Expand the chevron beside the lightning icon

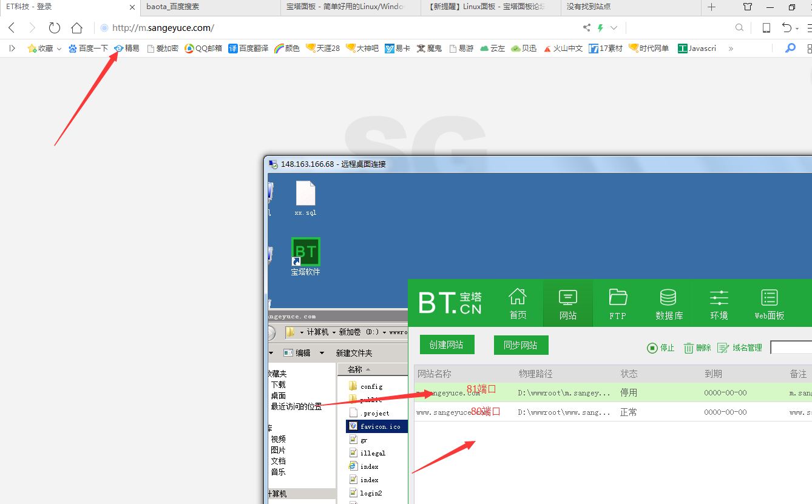614,28
